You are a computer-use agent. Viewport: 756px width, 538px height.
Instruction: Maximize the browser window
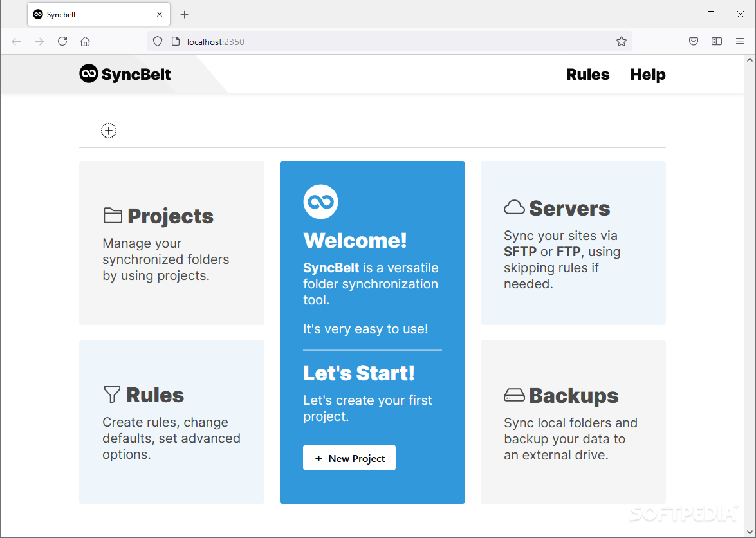(x=711, y=14)
